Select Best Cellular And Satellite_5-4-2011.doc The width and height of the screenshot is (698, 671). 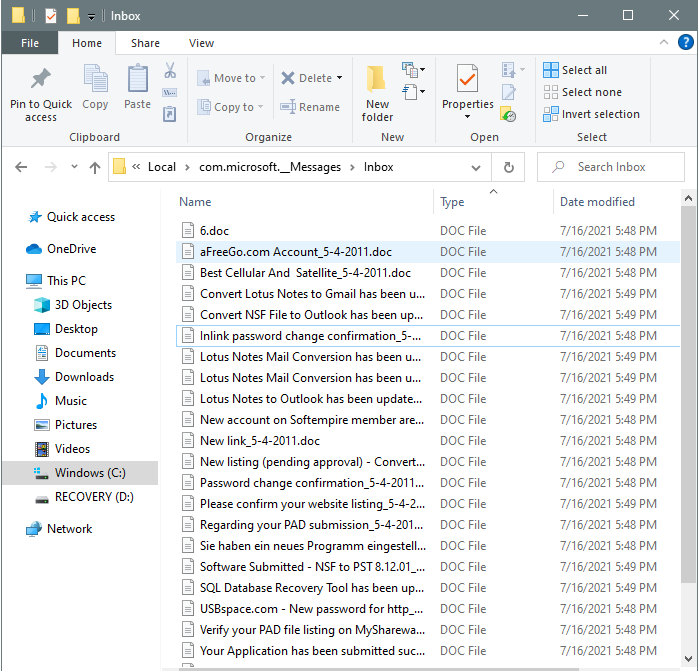428,273
